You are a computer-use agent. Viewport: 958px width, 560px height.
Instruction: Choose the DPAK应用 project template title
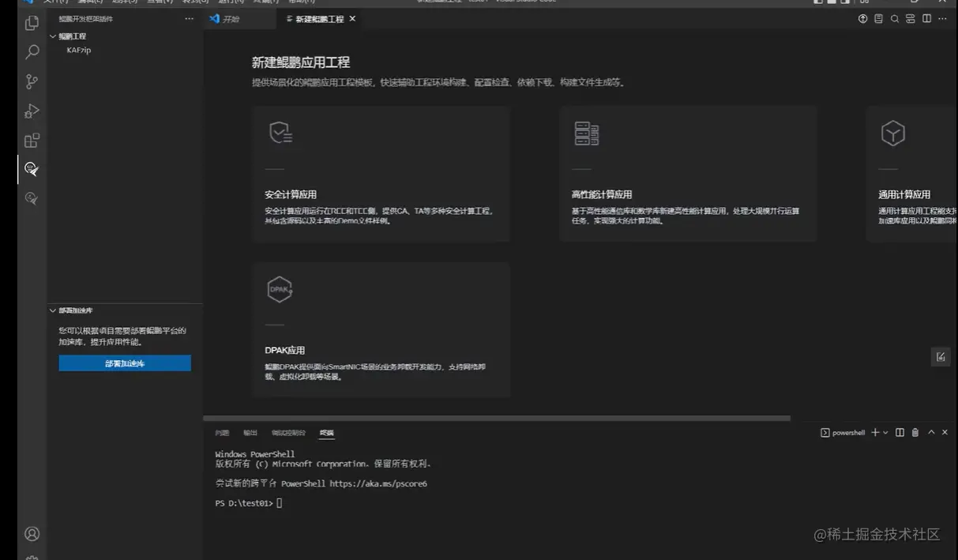pos(285,350)
